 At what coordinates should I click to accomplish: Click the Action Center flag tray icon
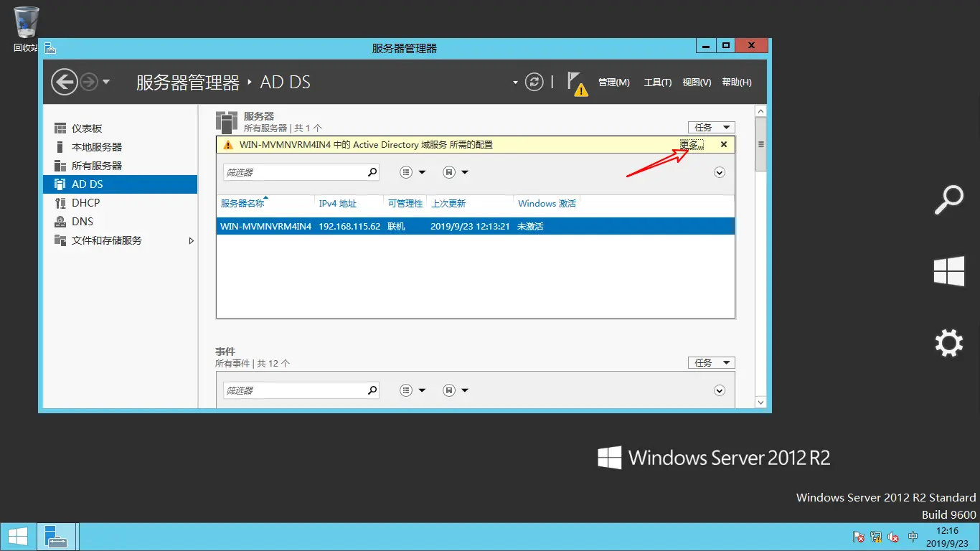pyautogui.click(x=858, y=537)
